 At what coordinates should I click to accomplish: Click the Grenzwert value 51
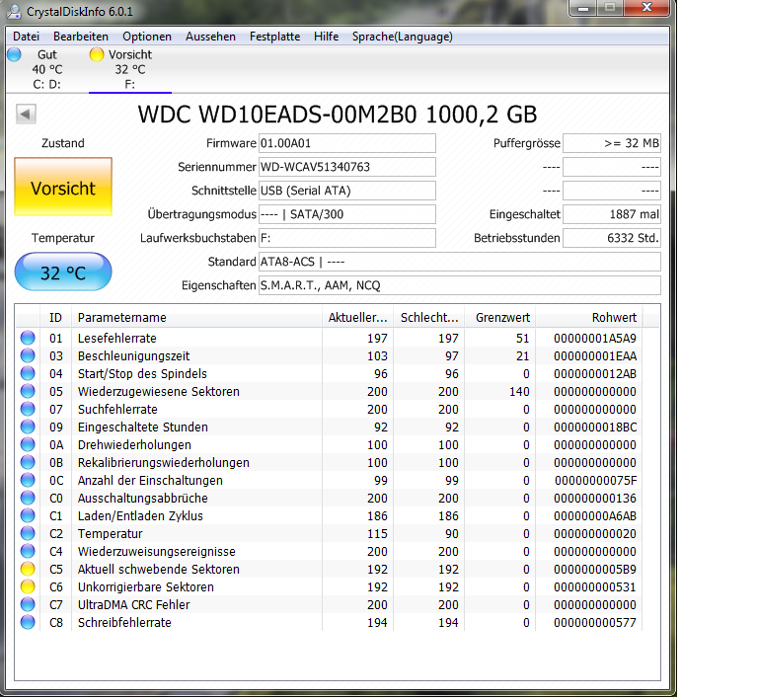coord(522,338)
